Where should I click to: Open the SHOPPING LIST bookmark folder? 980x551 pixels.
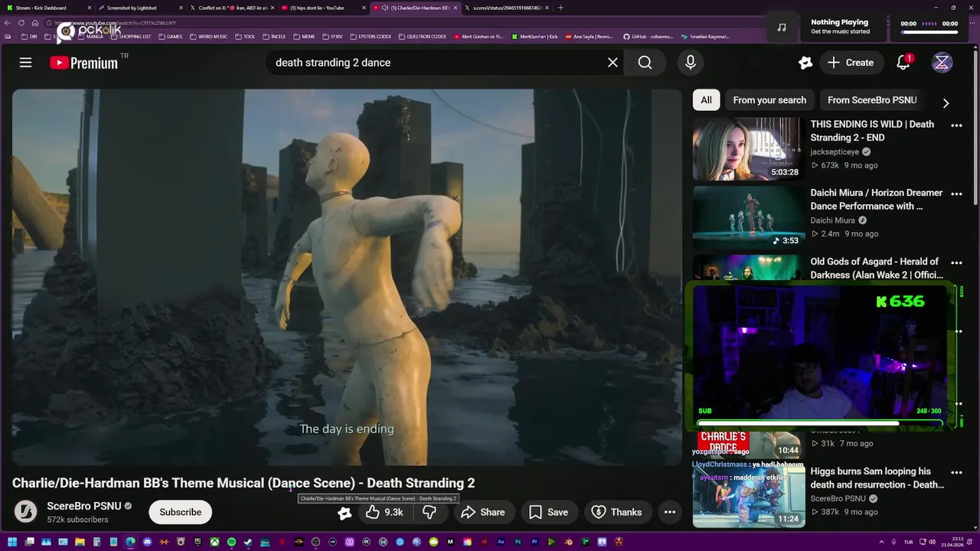tap(130, 37)
